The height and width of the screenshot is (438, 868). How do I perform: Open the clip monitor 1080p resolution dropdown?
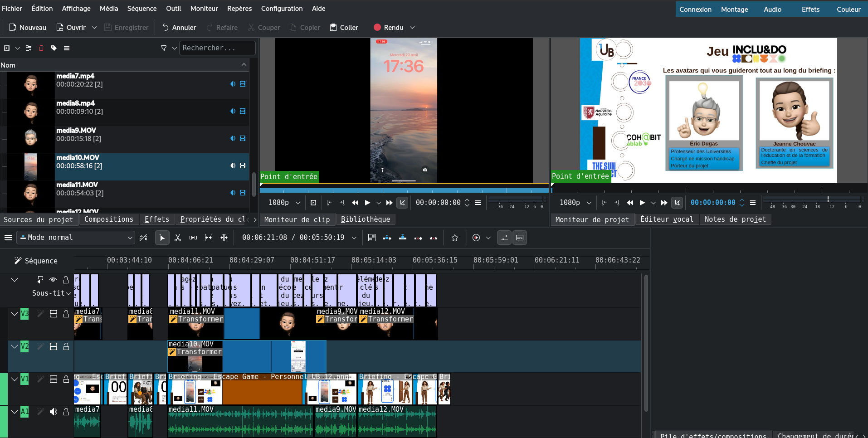(284, 203)
